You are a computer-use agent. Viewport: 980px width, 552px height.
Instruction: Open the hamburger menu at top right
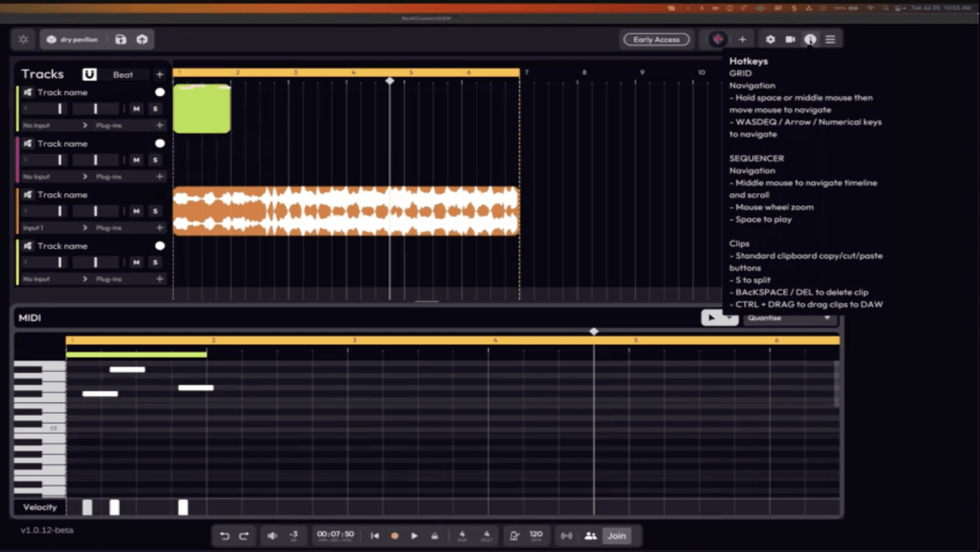[x=830, y=40]
